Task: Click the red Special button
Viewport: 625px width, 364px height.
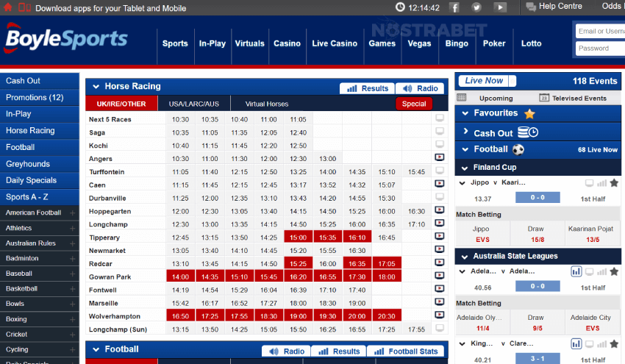Action: point(414,104)
